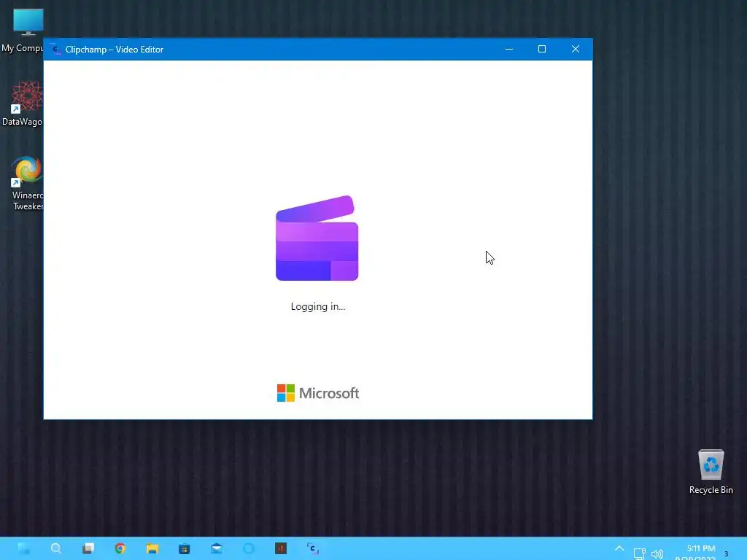Close the Clipchamp – Video Editor window
Viewport: 747px width, 560px height.
point(576,49)
